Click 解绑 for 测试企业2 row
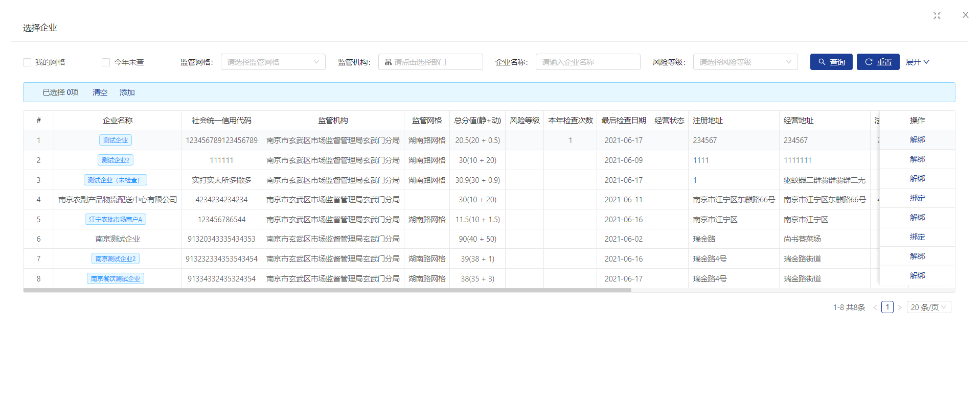The height and width of the screenshot is (401, 980). click(917, 159)
